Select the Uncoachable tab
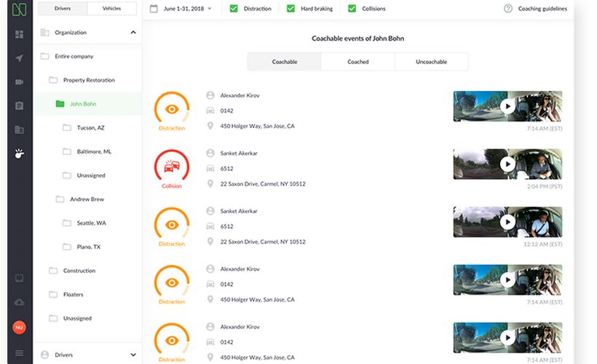Screen dimensions: 597x364 tap(432, 62)
